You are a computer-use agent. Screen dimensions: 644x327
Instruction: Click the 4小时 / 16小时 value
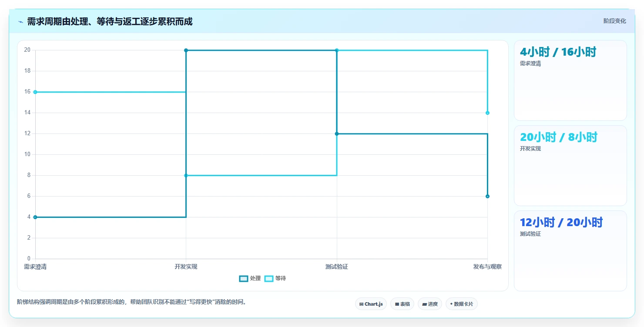(x=558, y=52)
